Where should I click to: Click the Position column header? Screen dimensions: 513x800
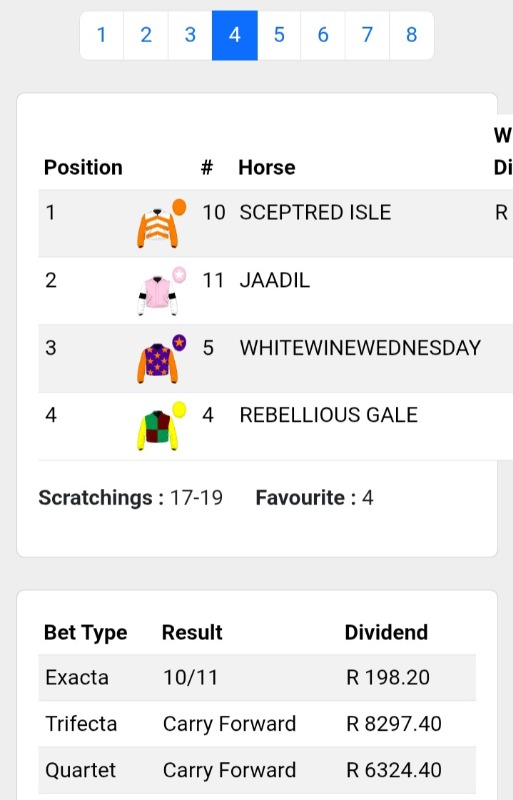pyautogui.click(x=83, y=167)
